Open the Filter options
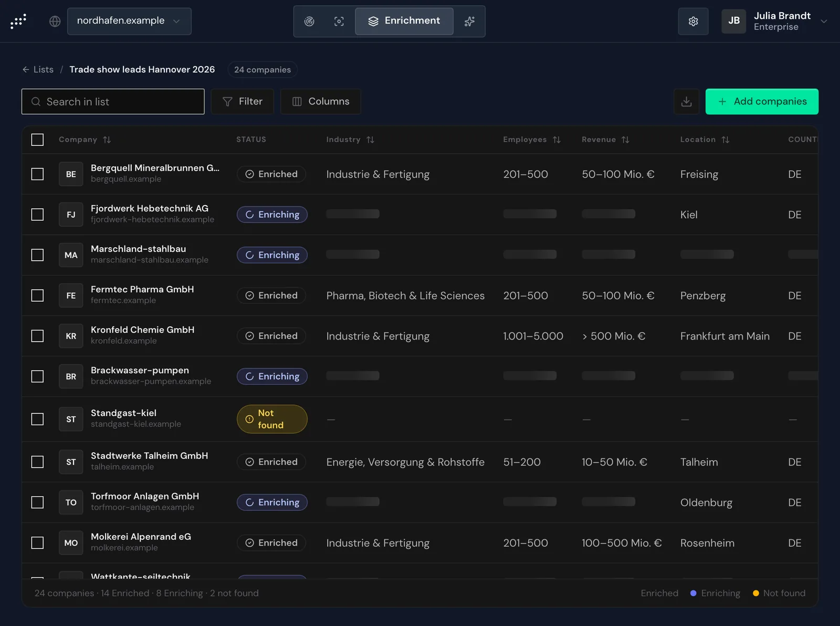Image resolution: width=840 pixels, height=626 pixels. (242, 101)
